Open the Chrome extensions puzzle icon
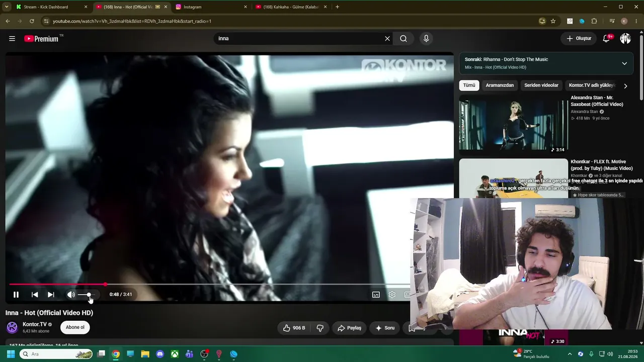 tap(594, 21)
